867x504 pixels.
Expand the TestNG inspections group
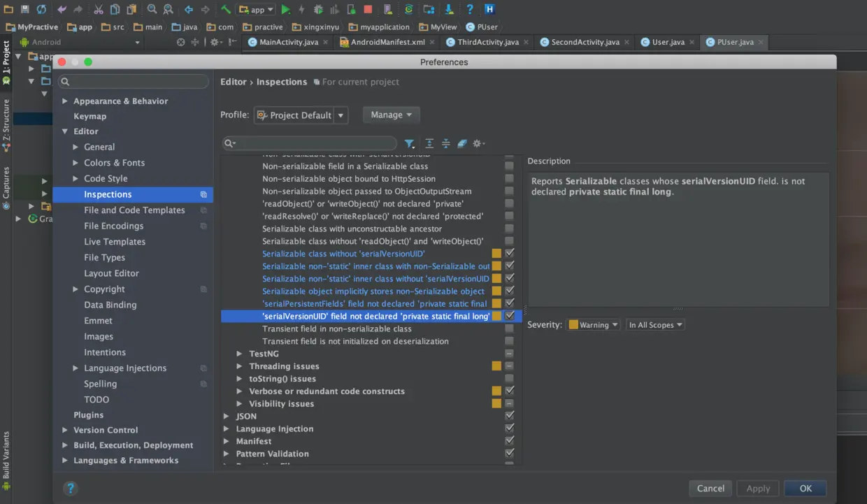pos(240,354)
